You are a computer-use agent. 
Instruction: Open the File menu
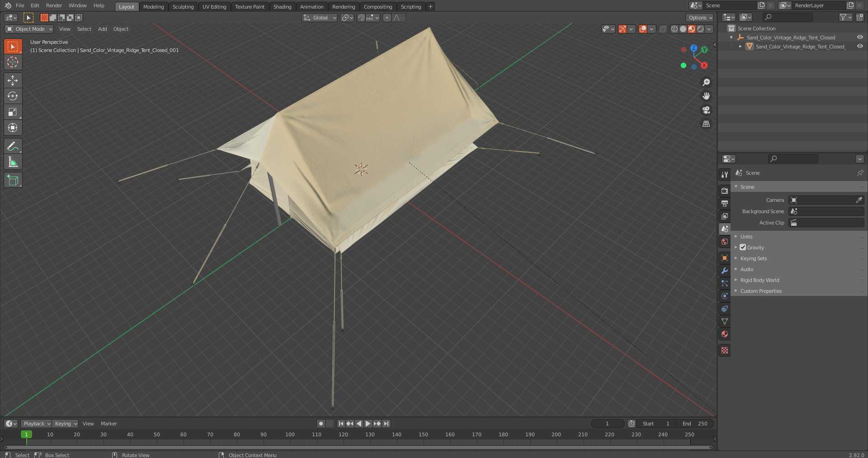[20, 5]
